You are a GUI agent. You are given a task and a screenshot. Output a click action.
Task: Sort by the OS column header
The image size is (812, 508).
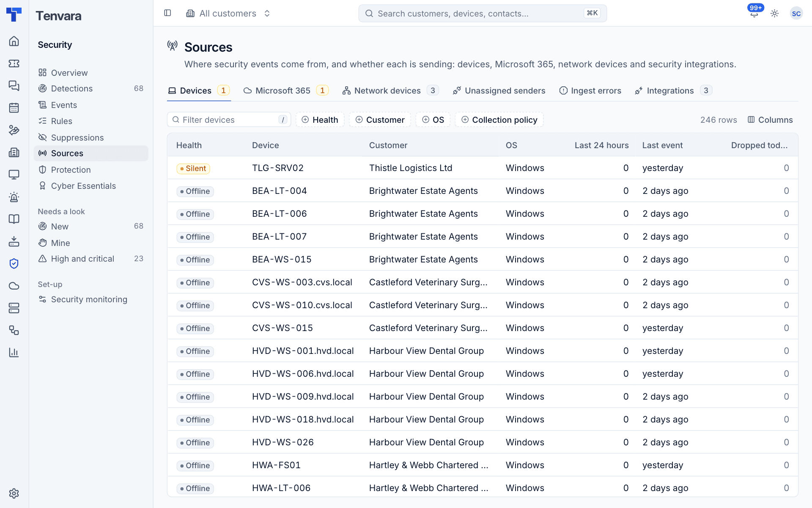(x=511, y=145)
